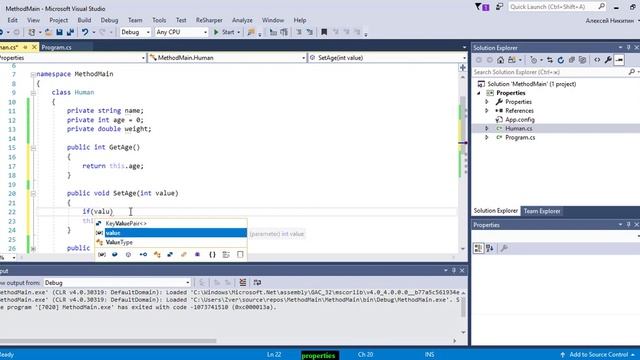Screen dimensions: 640x360
Task: Click the Alphabetical sort icon in Properties panel
Action: [x=490, y=248]
